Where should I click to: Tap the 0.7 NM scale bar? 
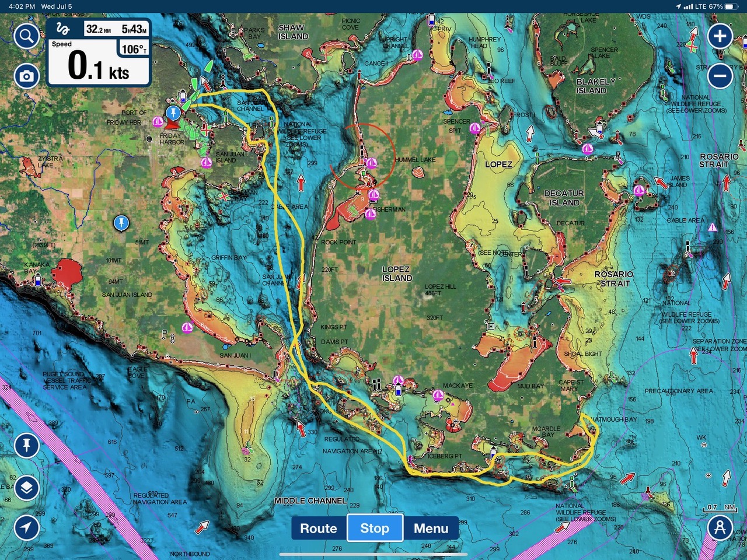[720, 508]
